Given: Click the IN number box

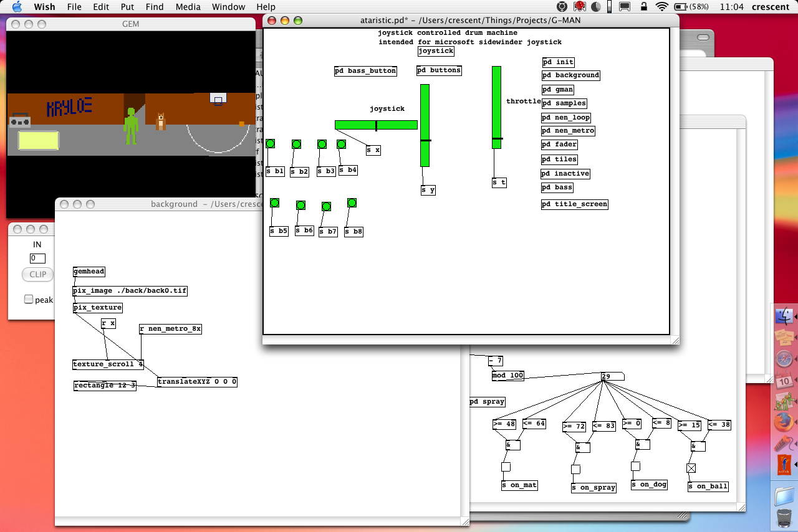Looking at the screenshot, I should click(37, 258).
